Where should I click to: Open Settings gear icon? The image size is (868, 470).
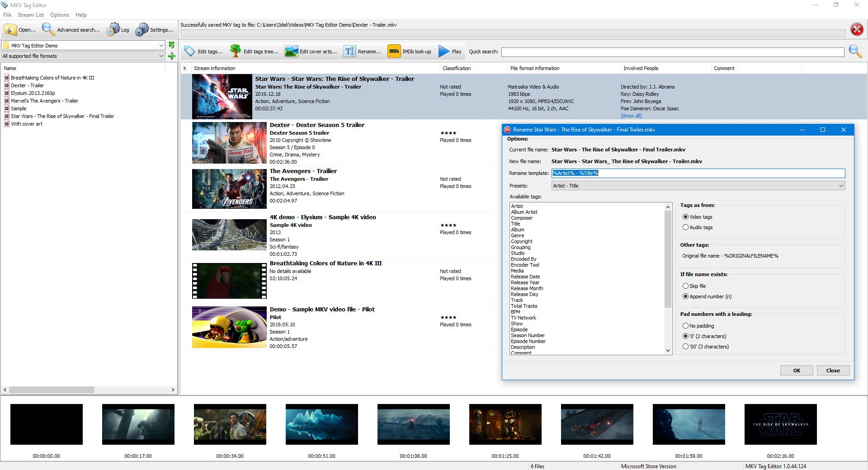(142, 29)
